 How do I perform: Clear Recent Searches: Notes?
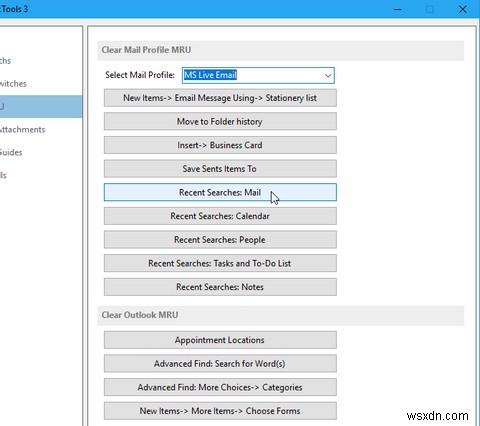pyautogui.click(x=220, y=287)
